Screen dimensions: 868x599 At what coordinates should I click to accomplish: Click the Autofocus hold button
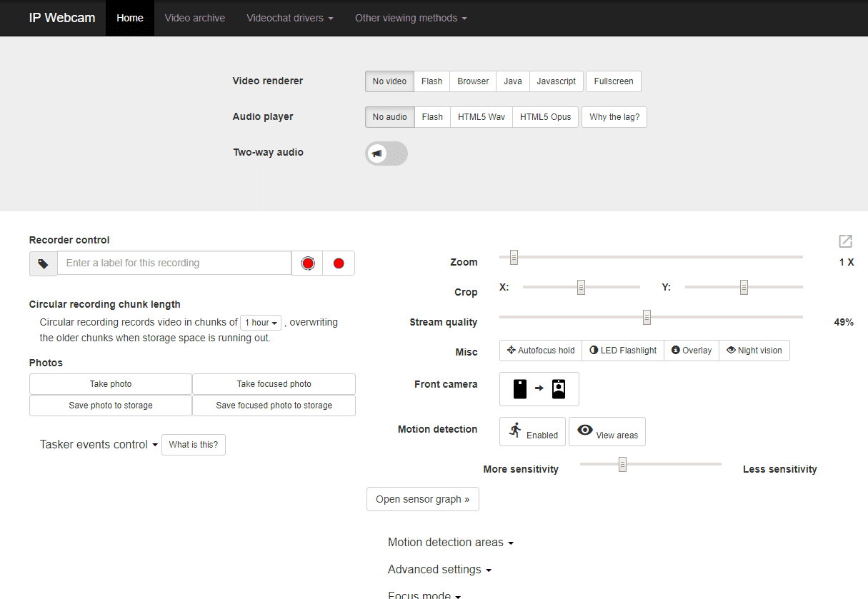point(541,351)
